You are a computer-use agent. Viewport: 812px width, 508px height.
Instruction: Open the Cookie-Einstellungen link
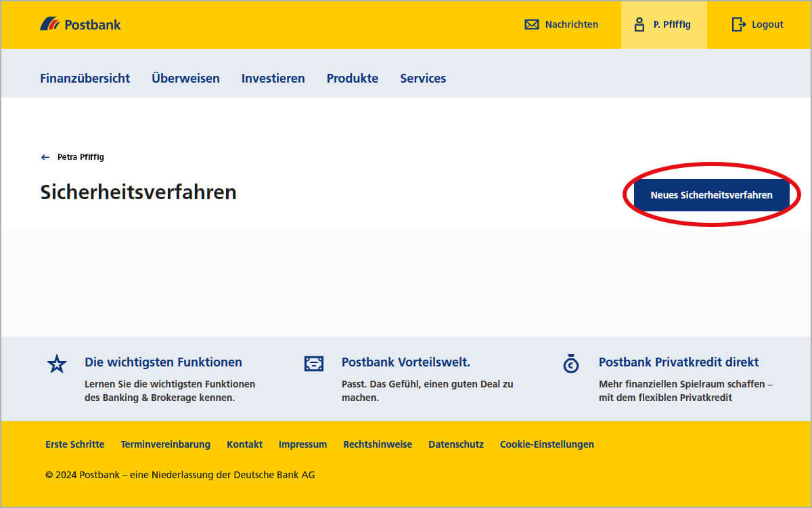[547, 444]
